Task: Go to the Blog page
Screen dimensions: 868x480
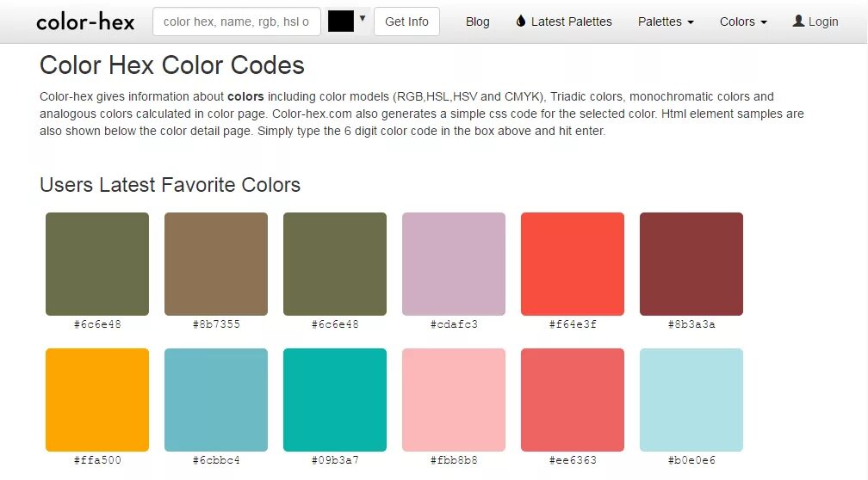Action: tap(477, 22)
